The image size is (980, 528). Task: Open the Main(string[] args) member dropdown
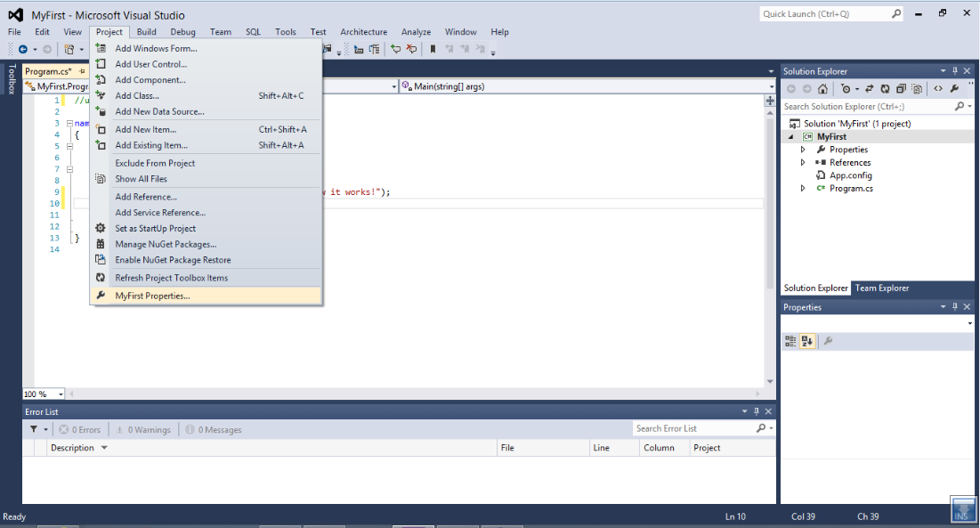pyautogui.click(x=771, y=86)
